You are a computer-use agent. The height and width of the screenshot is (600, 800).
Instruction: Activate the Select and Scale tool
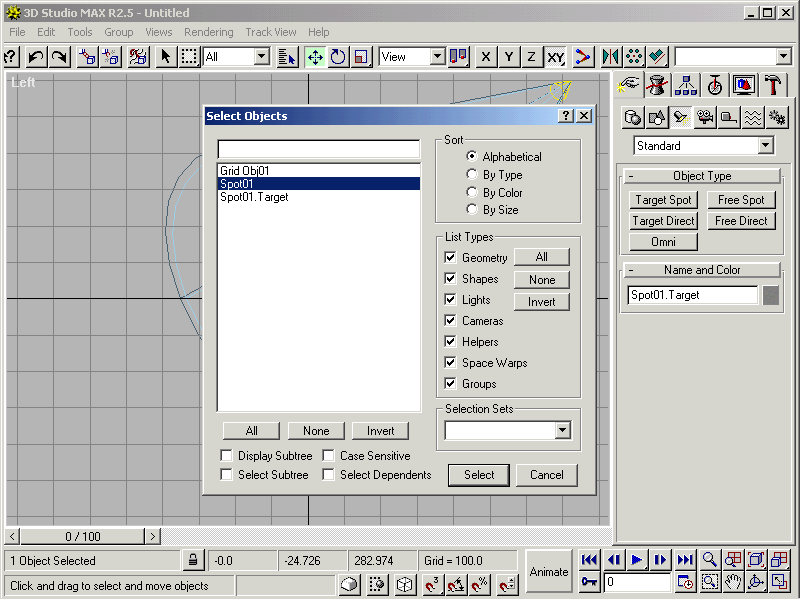click(361, 57)
